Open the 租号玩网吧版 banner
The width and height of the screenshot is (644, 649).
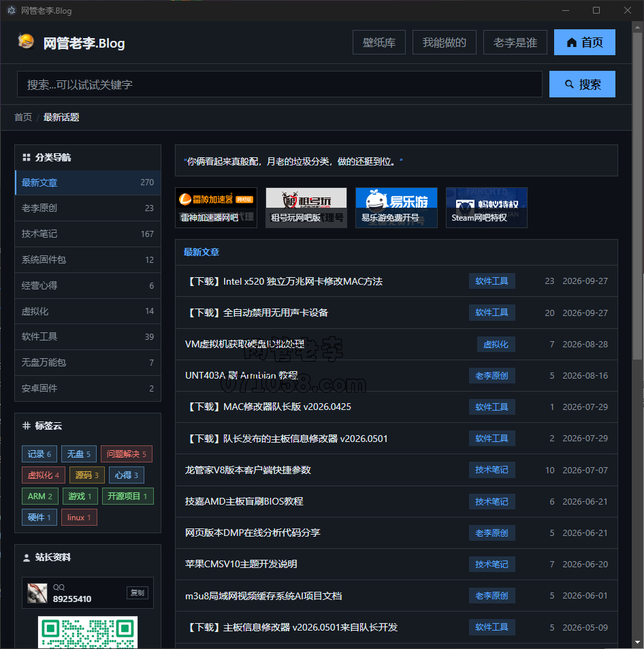(x=306, y=207)
